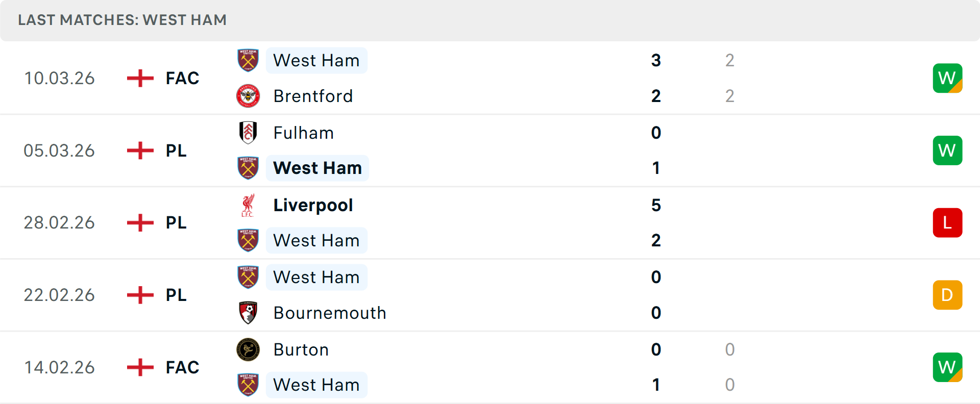The width and height of the screenshot is (980, 404).
Task: Select the England flag on 28.02.26 row
Action: point(140,223)
